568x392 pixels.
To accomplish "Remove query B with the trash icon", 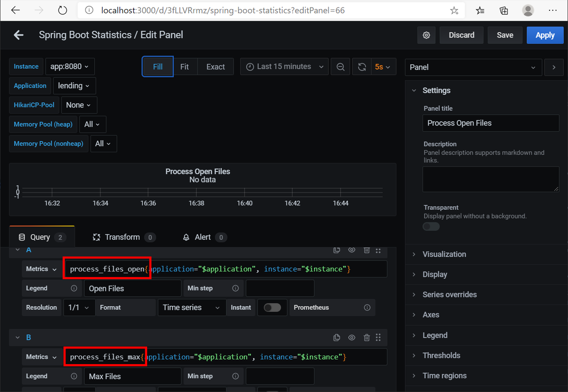I will (367, 338).
